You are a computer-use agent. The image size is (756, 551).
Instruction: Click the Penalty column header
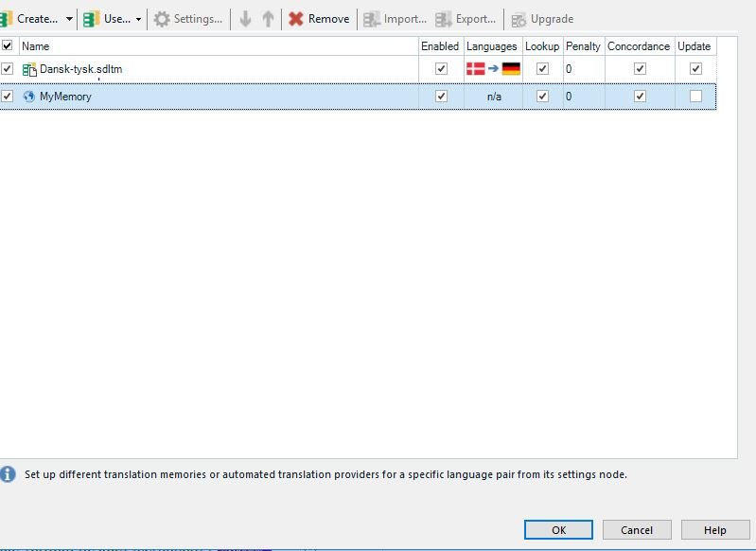584,46
